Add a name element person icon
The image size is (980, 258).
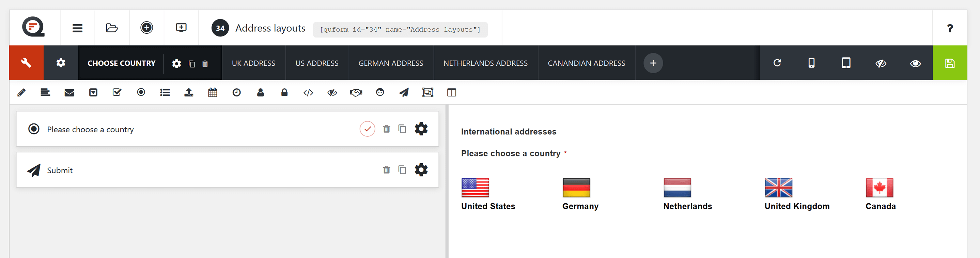(x=261, y=92)
